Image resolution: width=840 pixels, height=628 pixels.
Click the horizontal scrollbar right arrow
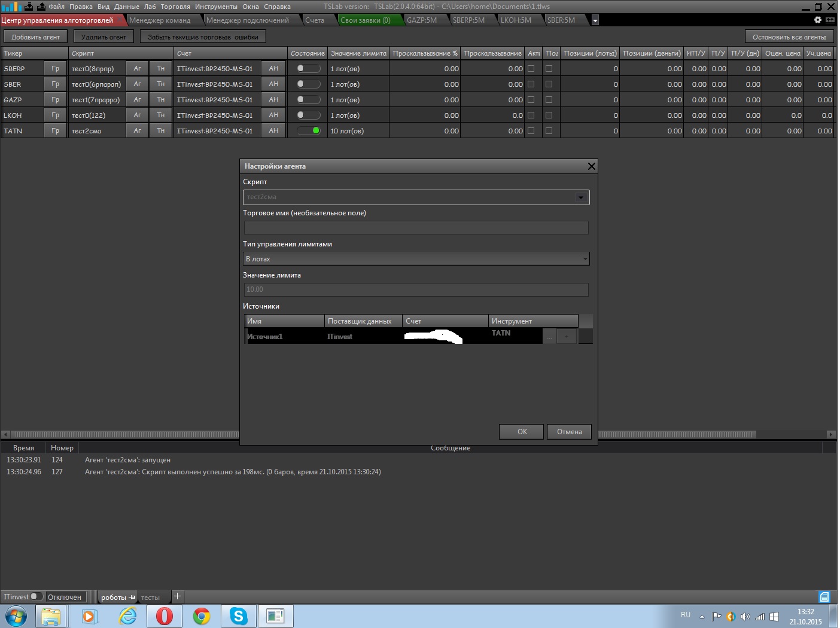coord(831,434)
